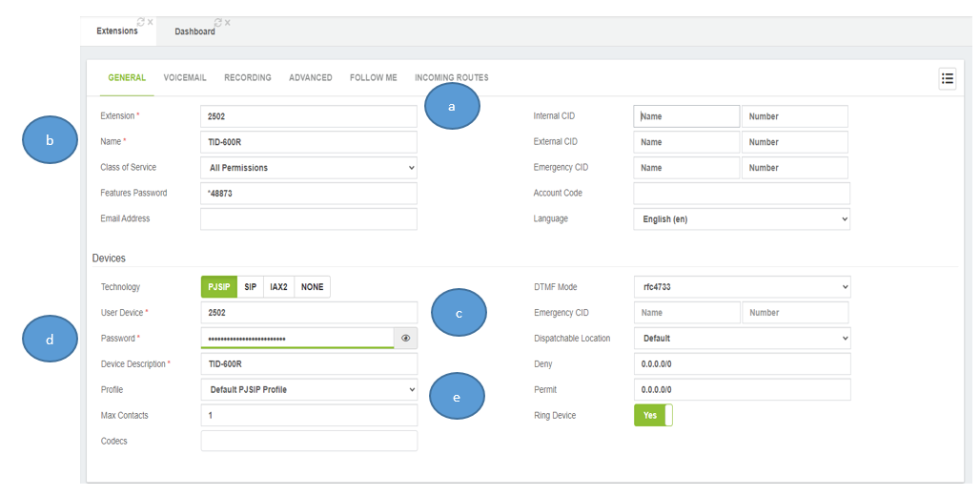Open the Class of Service dropdown

(x=309, y=168)
